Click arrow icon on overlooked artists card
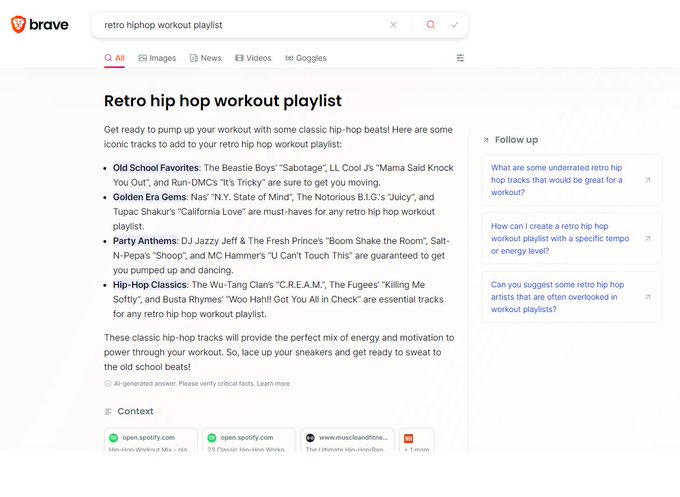This screenshot has height=497, width=680. click(647, 297)
